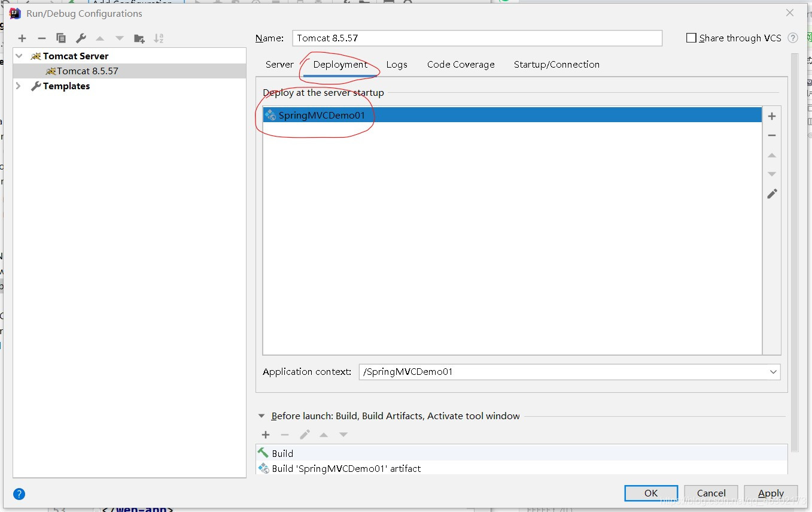Sort configurations alphabetically
Viewport: 812px width, 512px height.
159,38
